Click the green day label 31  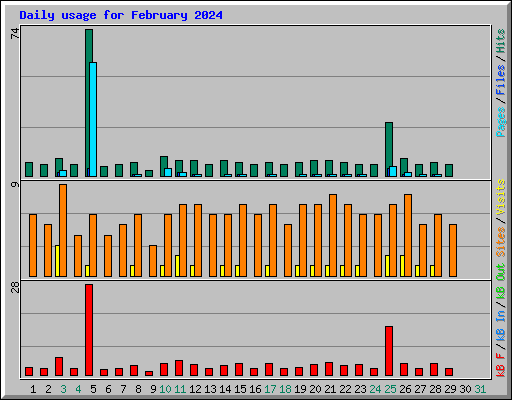point(480,389)
